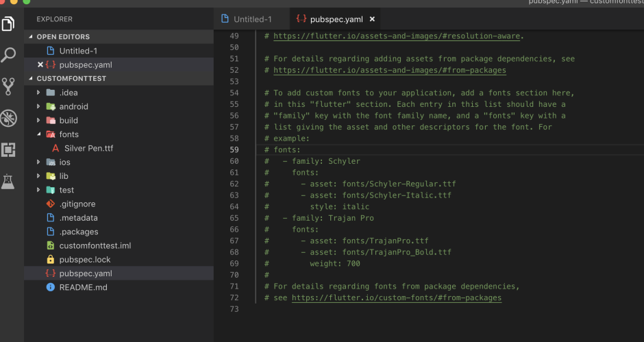Click the 'style: italic' comment line

pos(317,207)
